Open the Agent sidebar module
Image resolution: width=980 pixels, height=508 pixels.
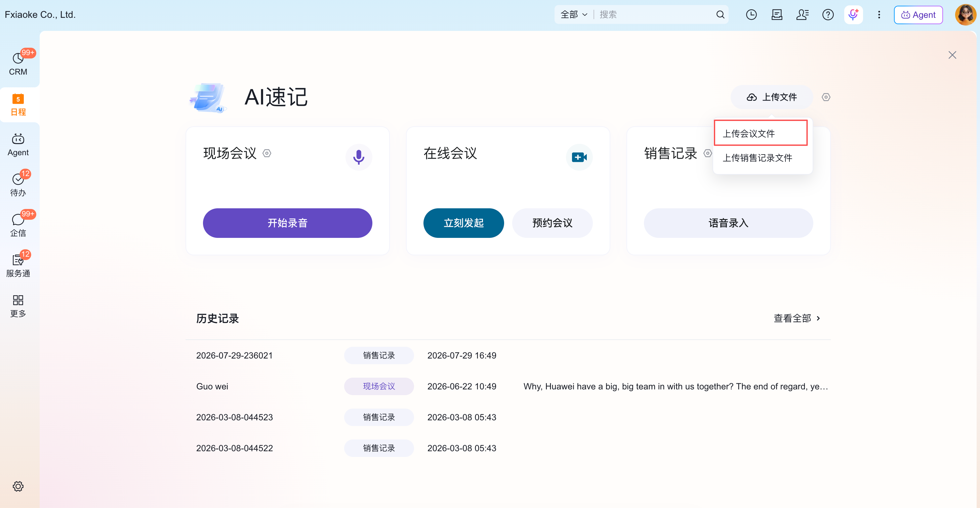click(18, 145)
